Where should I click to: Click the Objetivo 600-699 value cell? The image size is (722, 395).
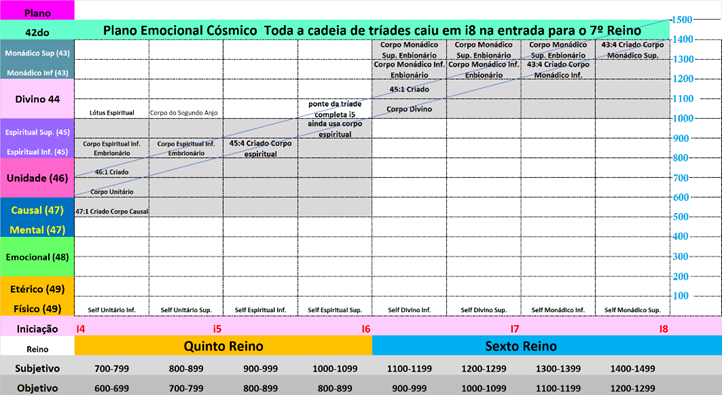tap(111, 388)
